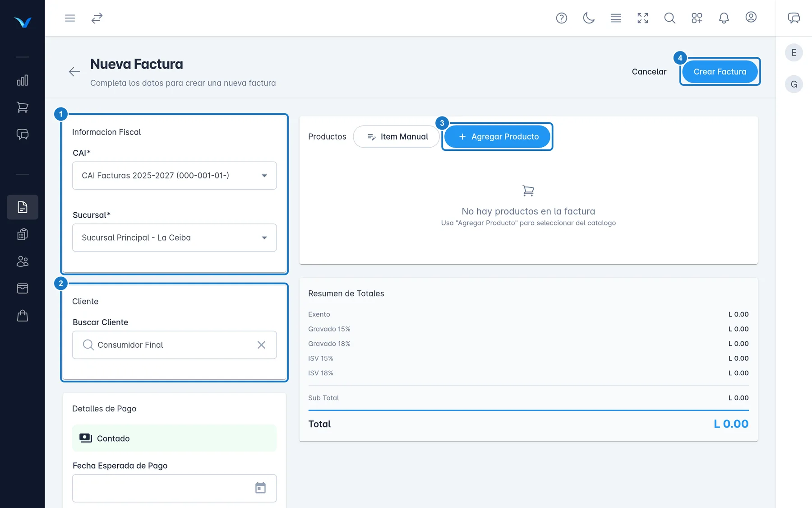Select the Contado payment option
The image size is (812, 508).
(175, 438)
